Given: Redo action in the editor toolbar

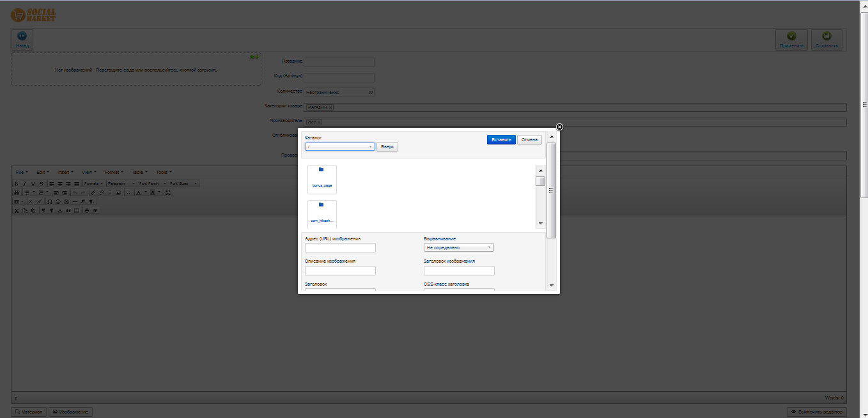Looking at the screenshot, I should [83, 192].
